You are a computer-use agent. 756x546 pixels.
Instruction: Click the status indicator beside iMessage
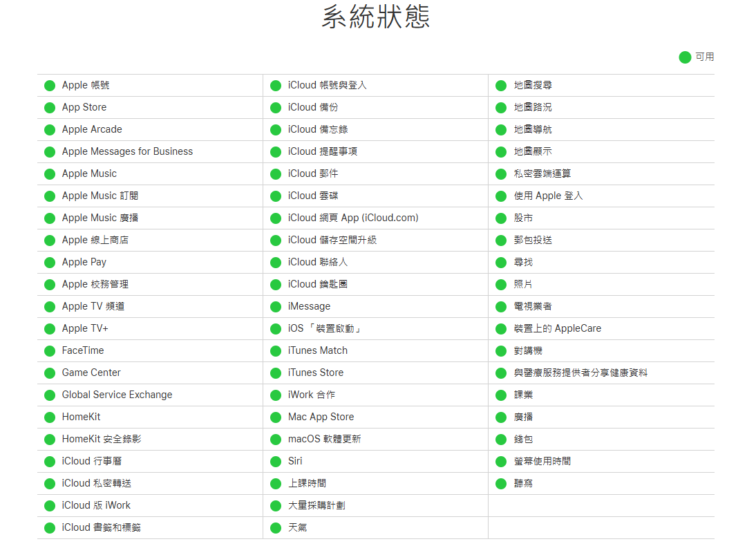(276, 307)
